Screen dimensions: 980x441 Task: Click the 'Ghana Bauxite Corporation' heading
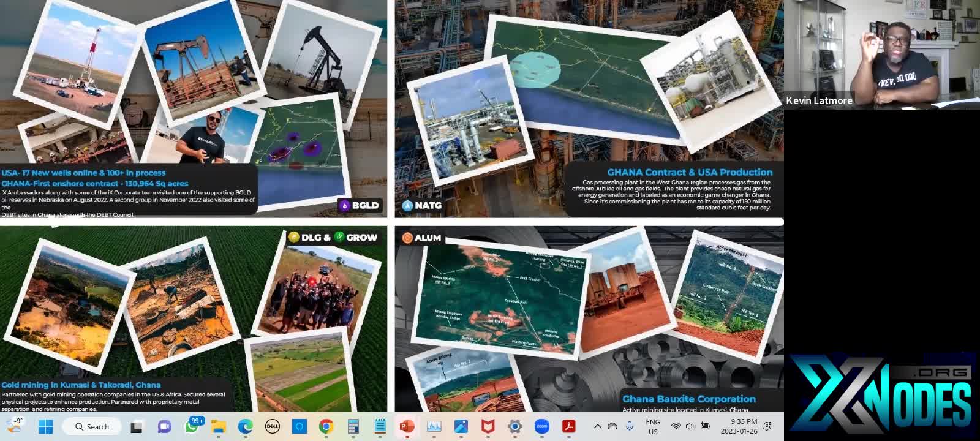(x=689, y=399)
